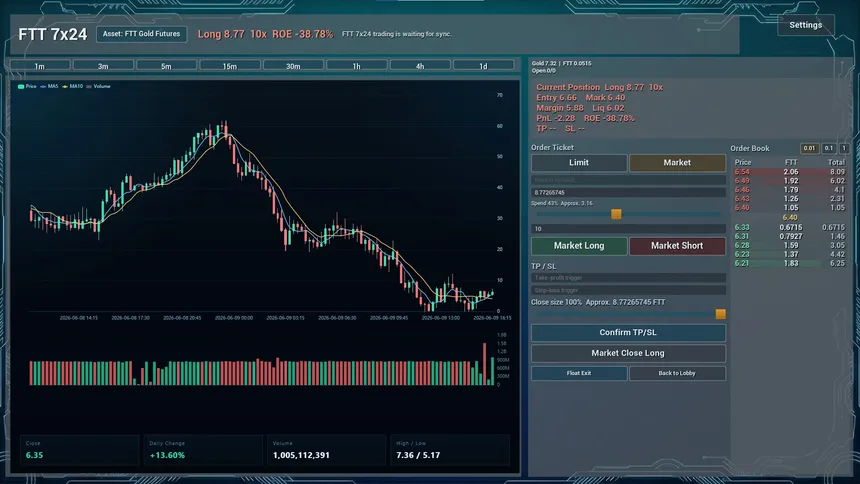This screenshot has height=484, width=860.
Task: Click Confirm TP/SL
Action: [628, 333]
